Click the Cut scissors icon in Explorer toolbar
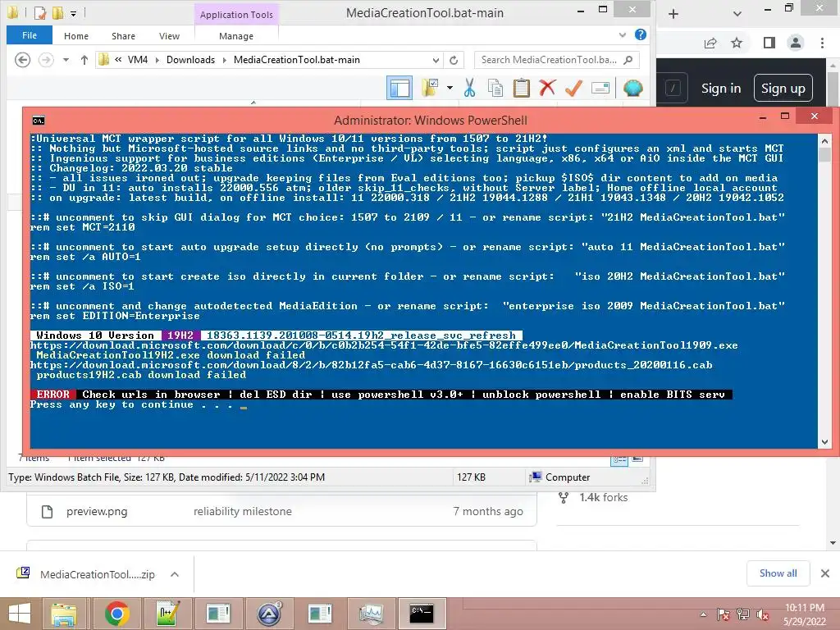 (x=469, y=88)
